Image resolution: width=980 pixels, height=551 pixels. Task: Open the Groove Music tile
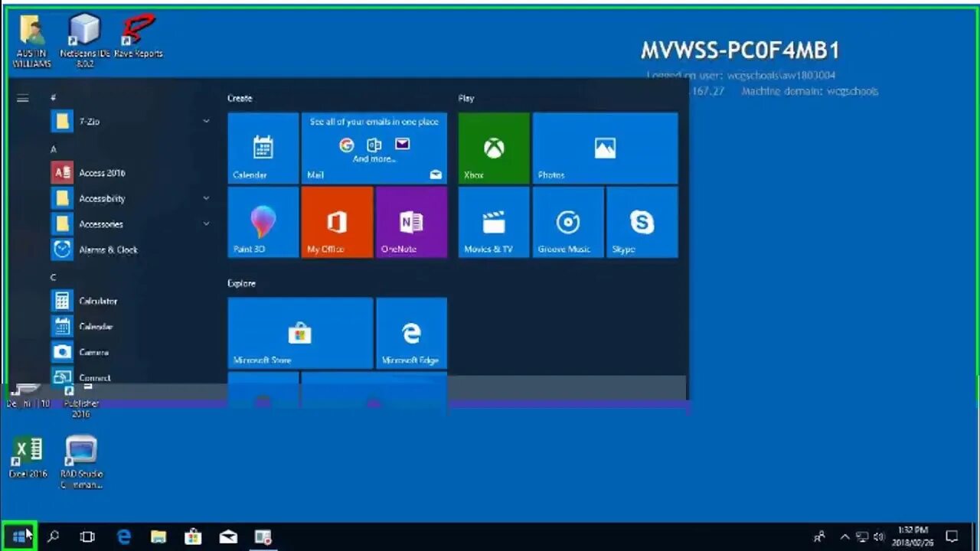pos(568,222)
